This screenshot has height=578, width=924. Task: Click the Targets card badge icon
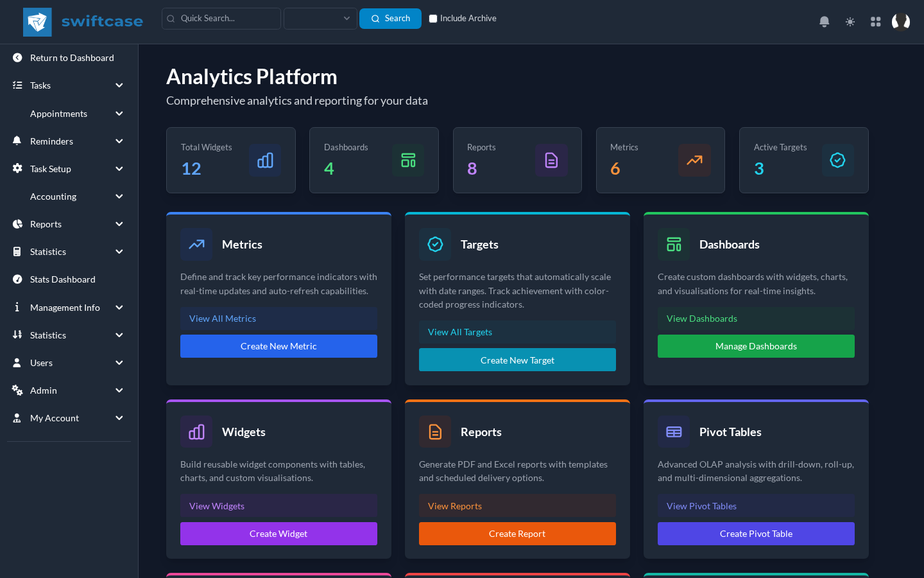[435, 245]
